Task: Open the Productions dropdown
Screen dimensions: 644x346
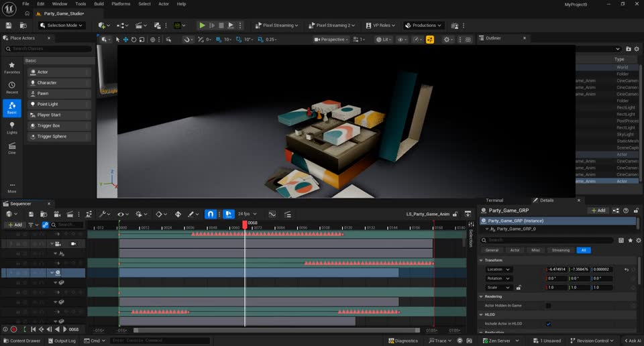Action: click(x=423, y=25)
